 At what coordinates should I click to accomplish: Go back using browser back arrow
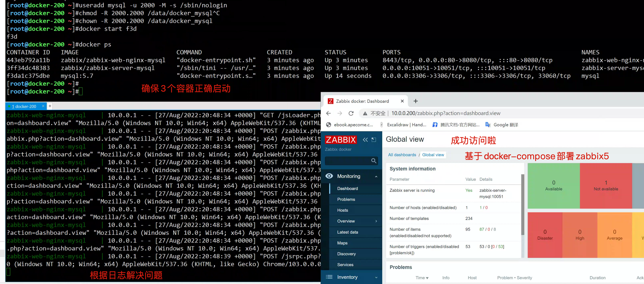pos(328,113)
